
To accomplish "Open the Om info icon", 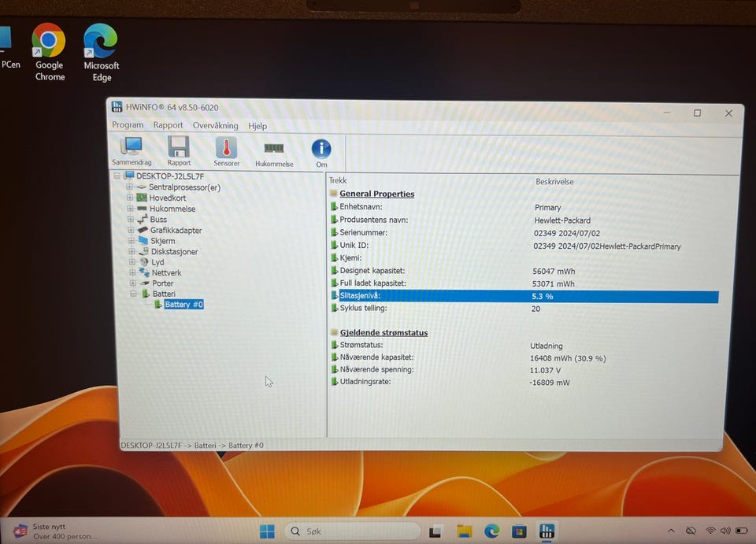I will coord(321,154).
